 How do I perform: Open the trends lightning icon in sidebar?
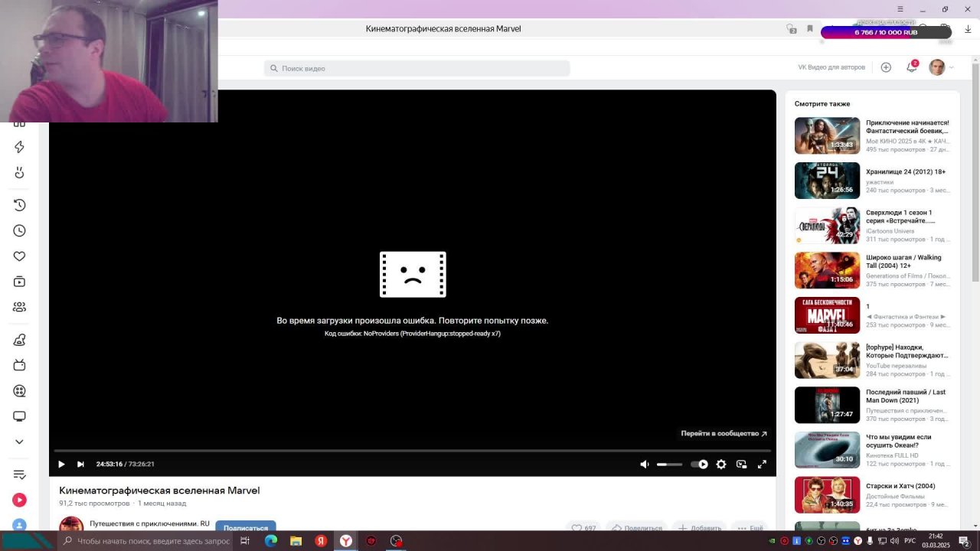pos(20,147)
